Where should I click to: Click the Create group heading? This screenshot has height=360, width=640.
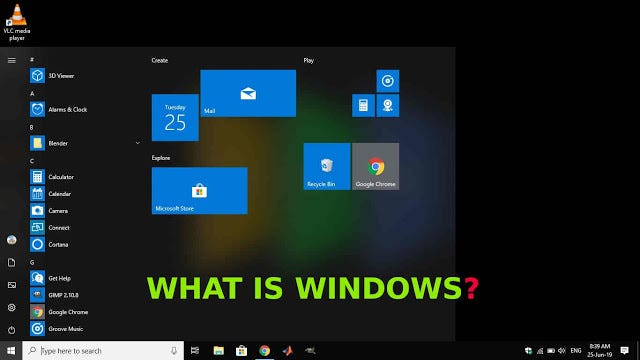pyautogui.click(x=160, y=60)
